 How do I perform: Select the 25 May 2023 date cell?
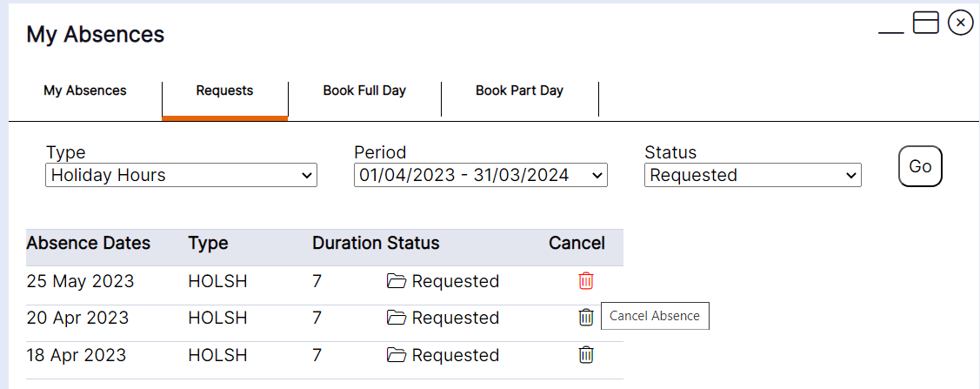click(x=80, y=281)
